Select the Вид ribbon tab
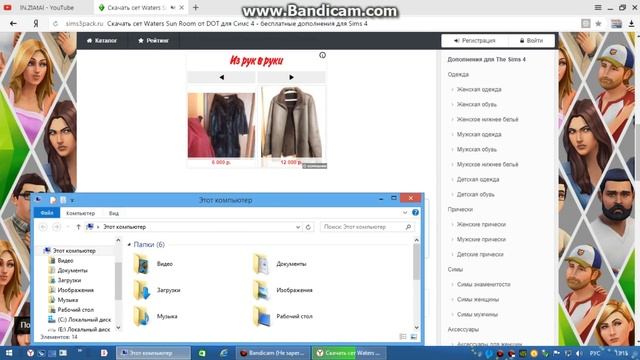The height and width of the screenshot is (360, 640). [x=114, y=213]
